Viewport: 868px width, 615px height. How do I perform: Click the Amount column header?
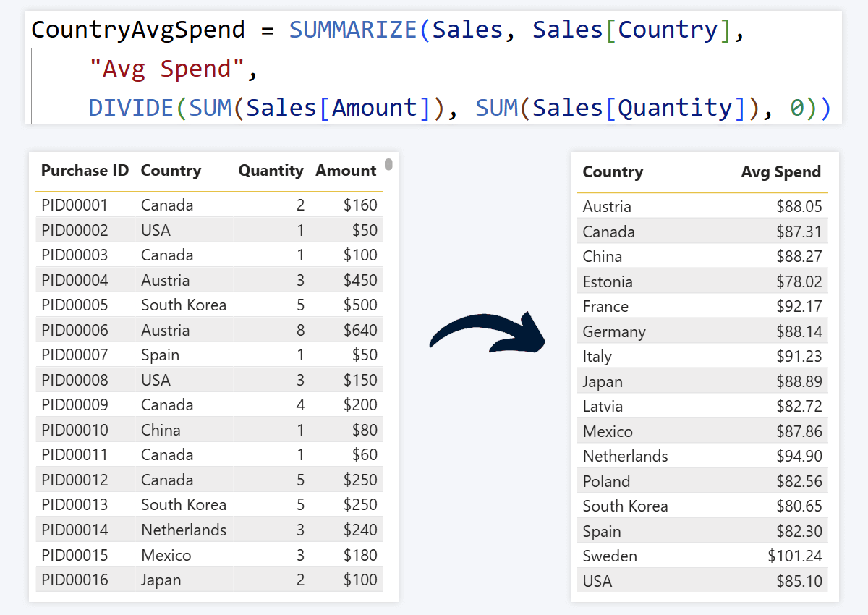coord(346,171)
